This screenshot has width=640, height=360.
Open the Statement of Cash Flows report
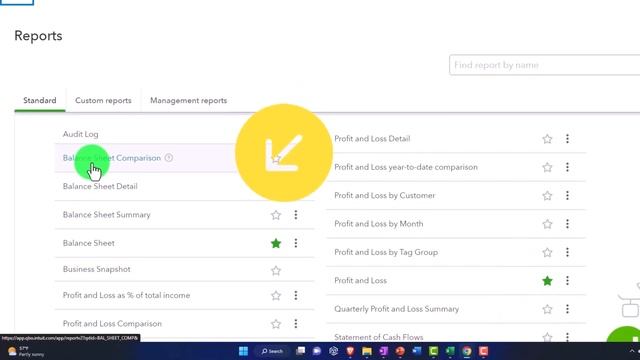[x=379, y=337]
